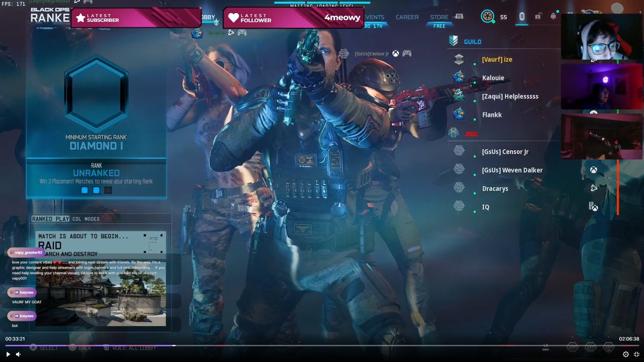Select player [Zaqui] Helplesssss

(510, 96)
